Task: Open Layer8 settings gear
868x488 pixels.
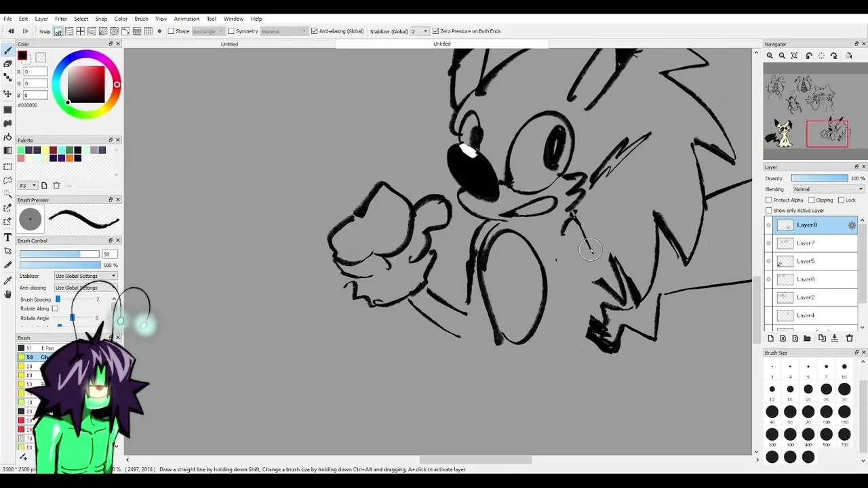Action: click(x=852, y=225)
